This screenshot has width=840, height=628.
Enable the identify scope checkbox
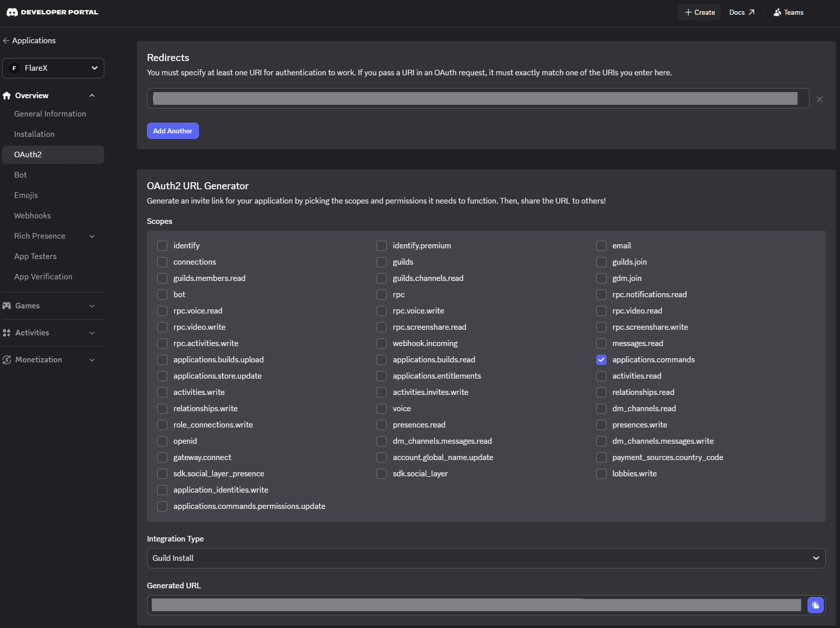(x=162, y=246)
